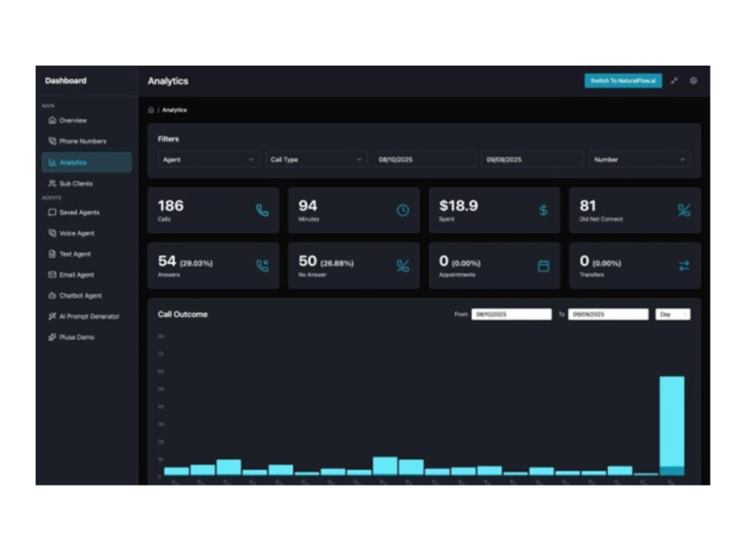Image resolution: width=747 pixels, height=560 pixels.
Task: Open Saved Agents page
Action: (86, 212)
